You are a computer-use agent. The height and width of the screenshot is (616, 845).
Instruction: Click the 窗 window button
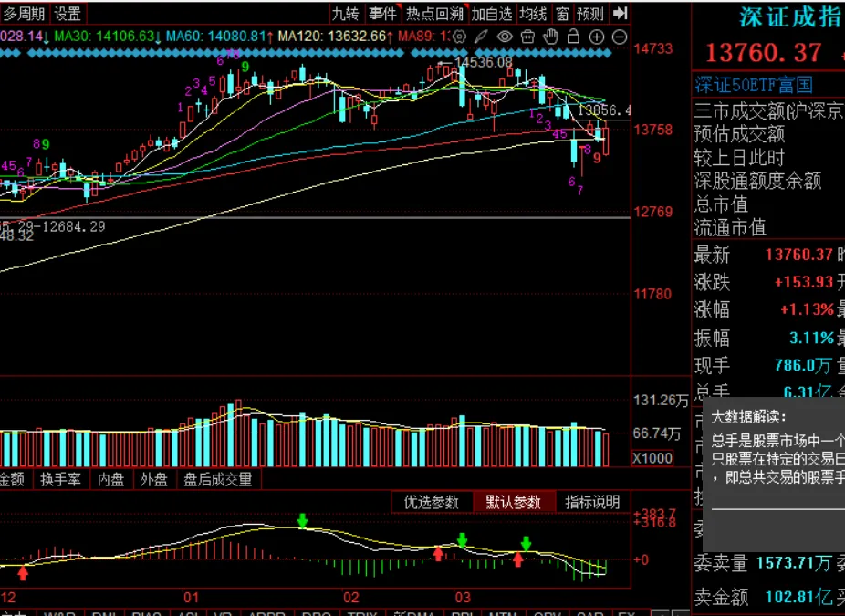point(562,14)
